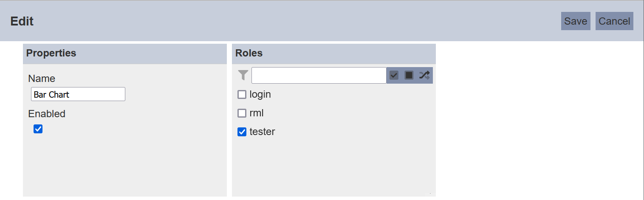The height and width of the screenshot is (200, 644).
Task: Focus the Name field containing Bar Chart
Action: [78, 94]
